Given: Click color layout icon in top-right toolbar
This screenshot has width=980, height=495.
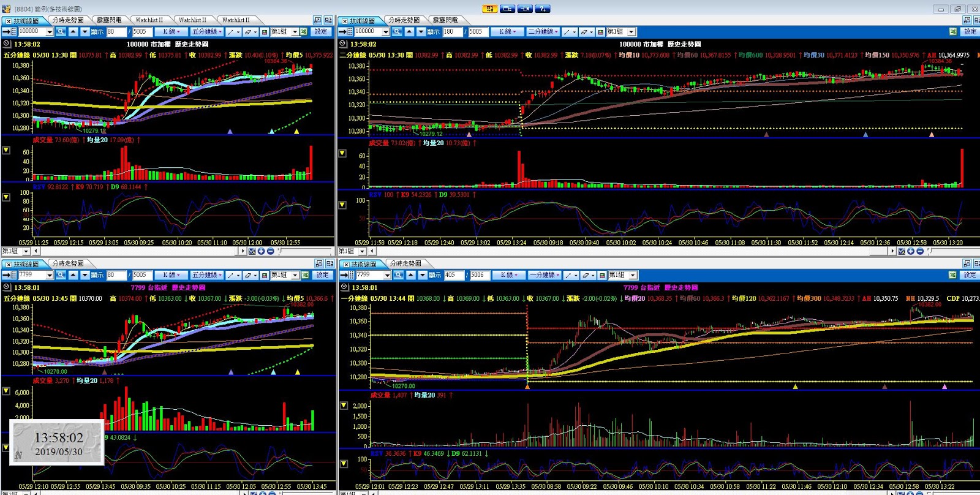Looking at the screenshot, I should (x=601, y=32).
